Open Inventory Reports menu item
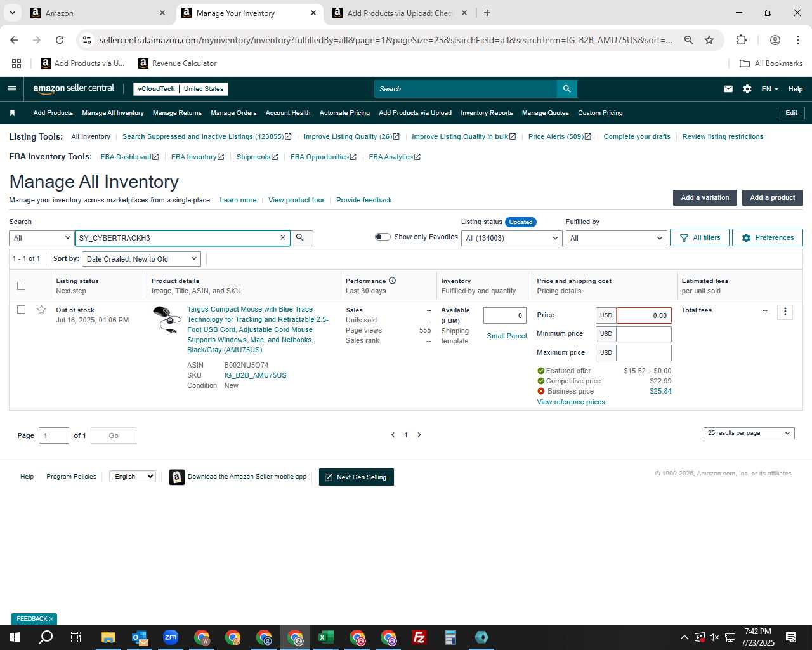Screen dimensions: 812x650 (x=487, y=113)
